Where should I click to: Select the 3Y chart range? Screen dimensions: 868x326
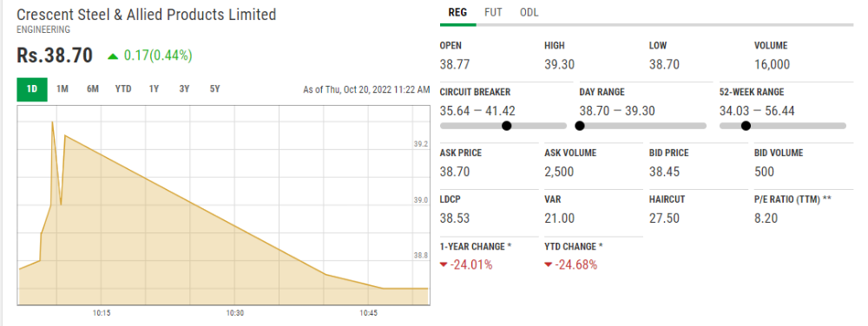(x=184, y=89)
